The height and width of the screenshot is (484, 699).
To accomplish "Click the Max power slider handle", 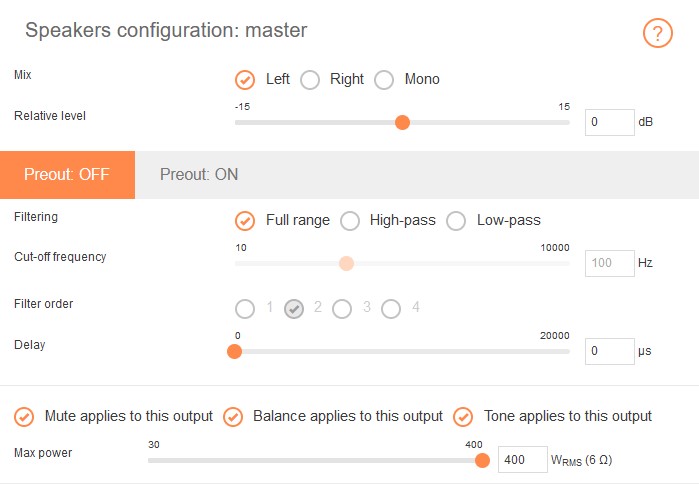I will (482, 460).
